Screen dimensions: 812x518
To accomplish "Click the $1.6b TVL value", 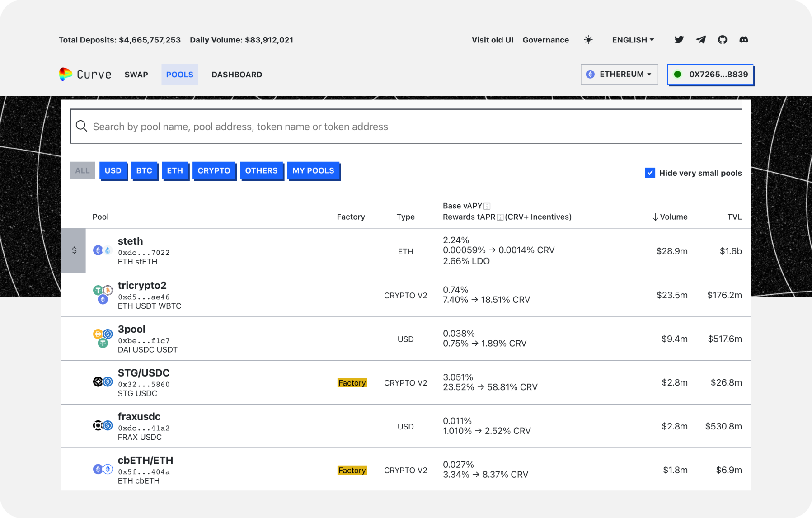I will [731, 251].
